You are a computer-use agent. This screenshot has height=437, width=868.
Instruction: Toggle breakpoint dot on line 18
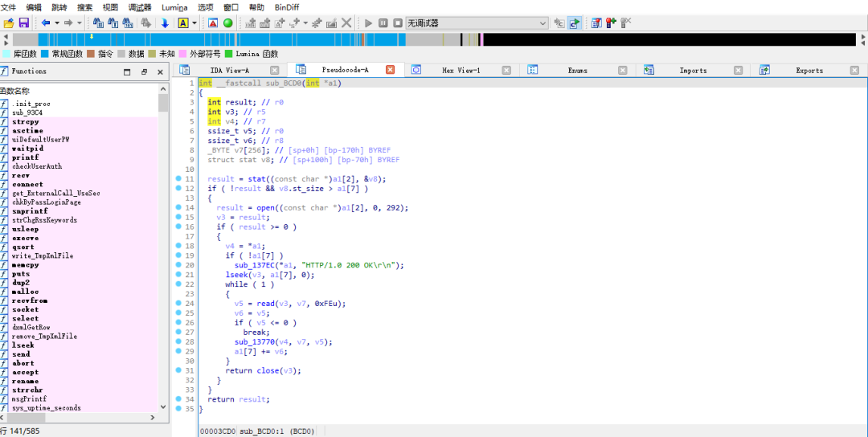178,246
